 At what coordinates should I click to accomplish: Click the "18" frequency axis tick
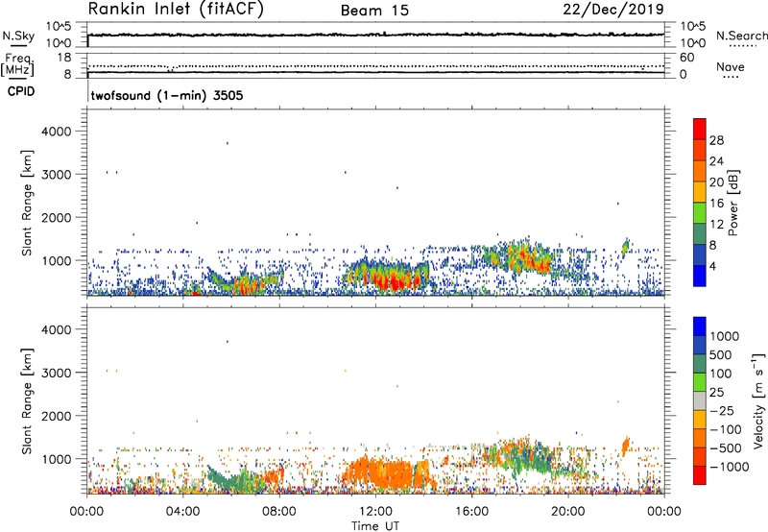coord(64,58)
